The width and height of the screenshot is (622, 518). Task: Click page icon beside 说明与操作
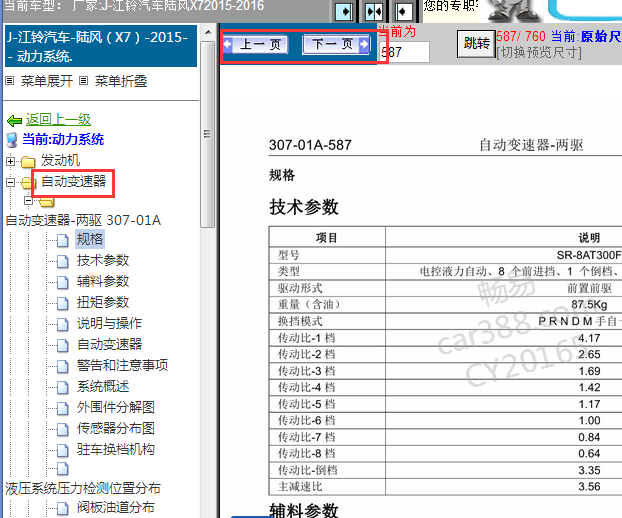[x=62, y=324]
